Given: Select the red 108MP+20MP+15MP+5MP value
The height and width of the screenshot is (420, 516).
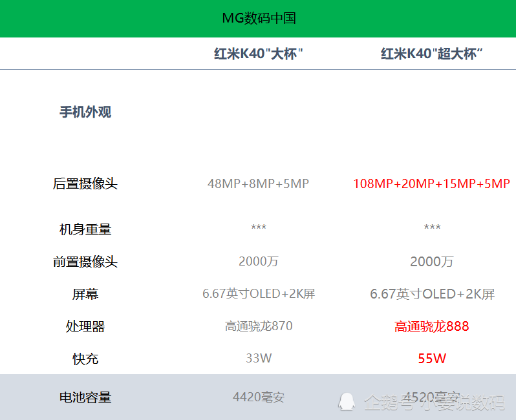Looking at the screenshot, I should pos(431,184).
